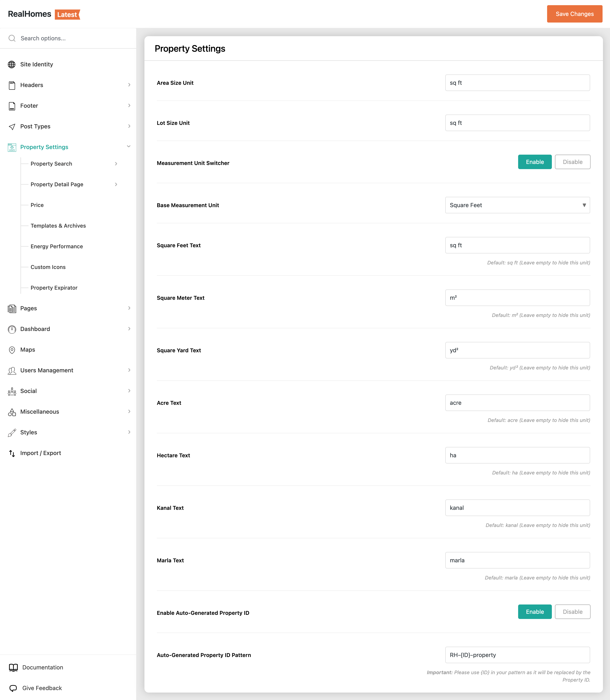Click the Save Changes button
Screen dimensions: 610x700
click(x=574, y=14)
